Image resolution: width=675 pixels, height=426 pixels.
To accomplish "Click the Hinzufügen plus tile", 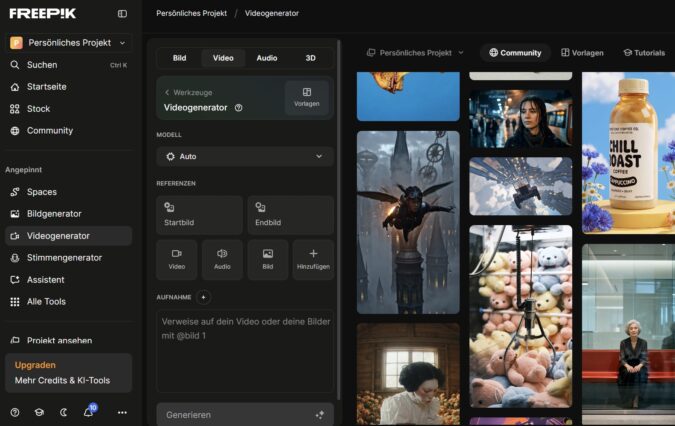I will point(313,259).
